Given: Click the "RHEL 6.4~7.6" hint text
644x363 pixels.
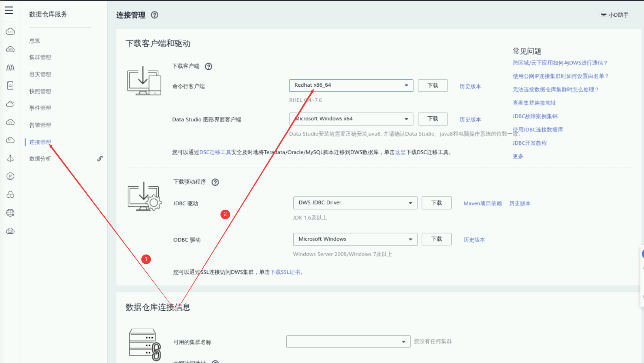Looking at the screenshot, I should pyautogui.click(x=306, y=100).
